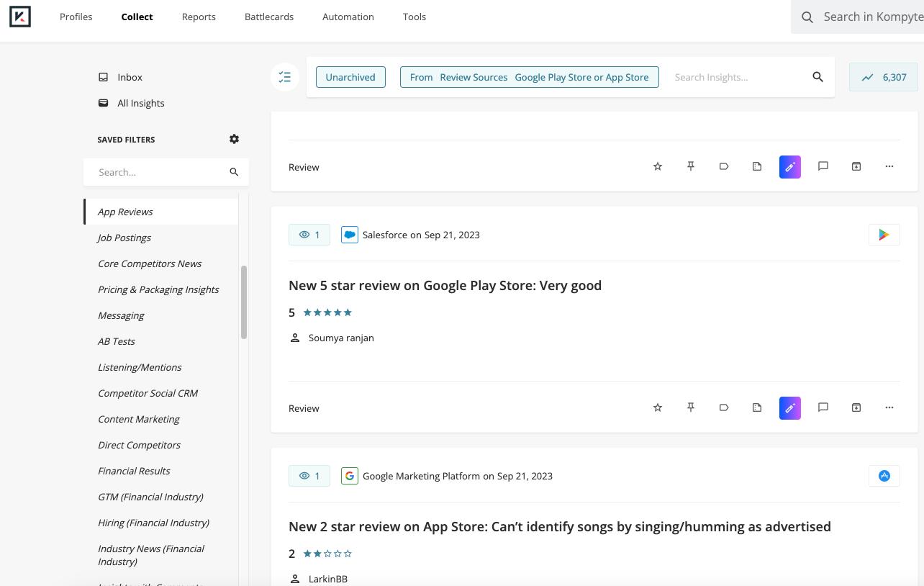The height and width of the screenshot is (586, 924).
Task: Open the Automation menu
Action: pyautogui.click(x=348, y=17)
